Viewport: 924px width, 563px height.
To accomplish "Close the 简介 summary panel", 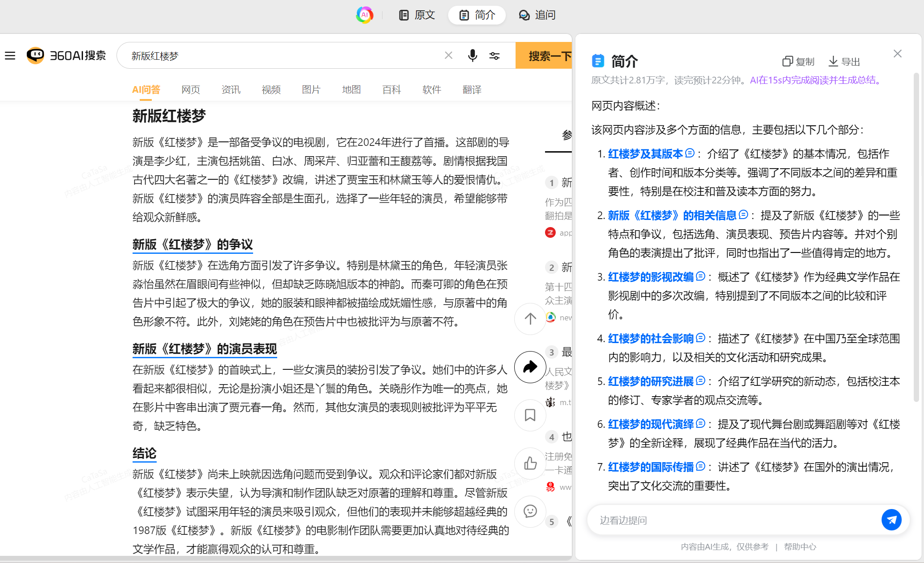I will point(898,54).
